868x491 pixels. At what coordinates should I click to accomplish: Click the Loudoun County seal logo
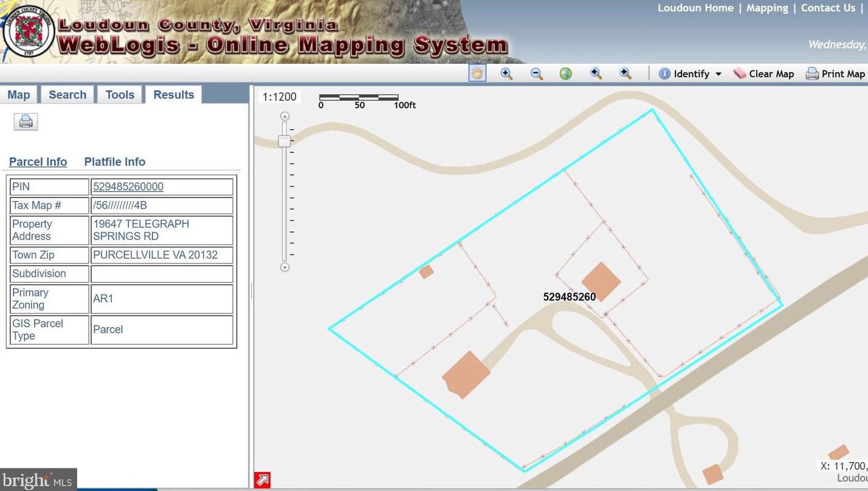click(29, 32)
